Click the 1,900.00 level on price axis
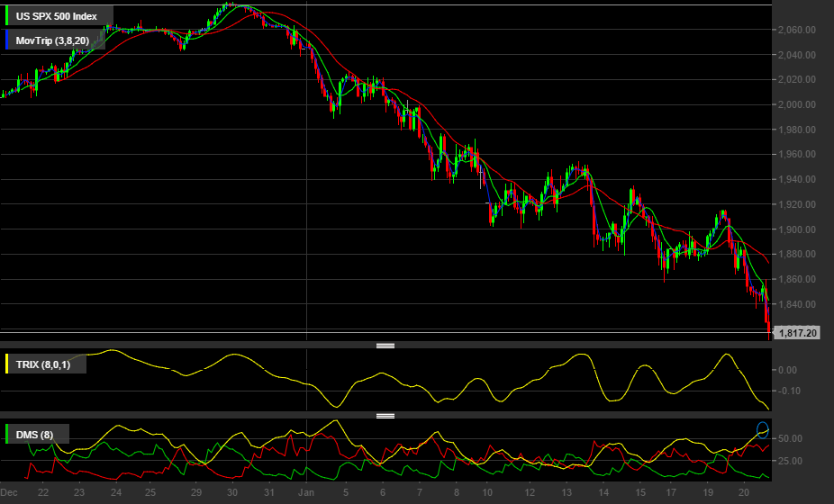The image size is (834, 504). click(796, 229)
